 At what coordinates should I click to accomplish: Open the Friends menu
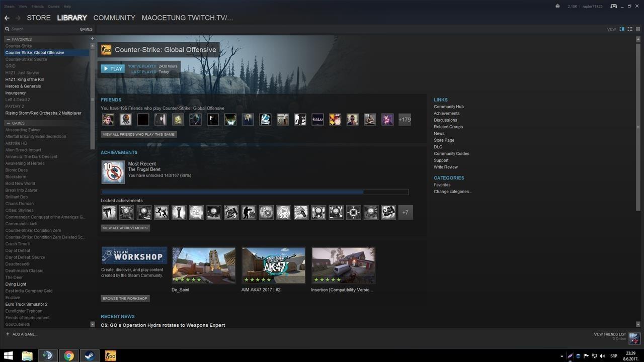point(37,7)
